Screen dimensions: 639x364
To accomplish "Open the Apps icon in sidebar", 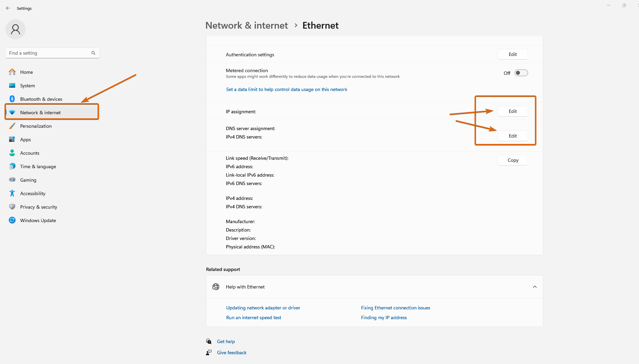I will 12,139.
